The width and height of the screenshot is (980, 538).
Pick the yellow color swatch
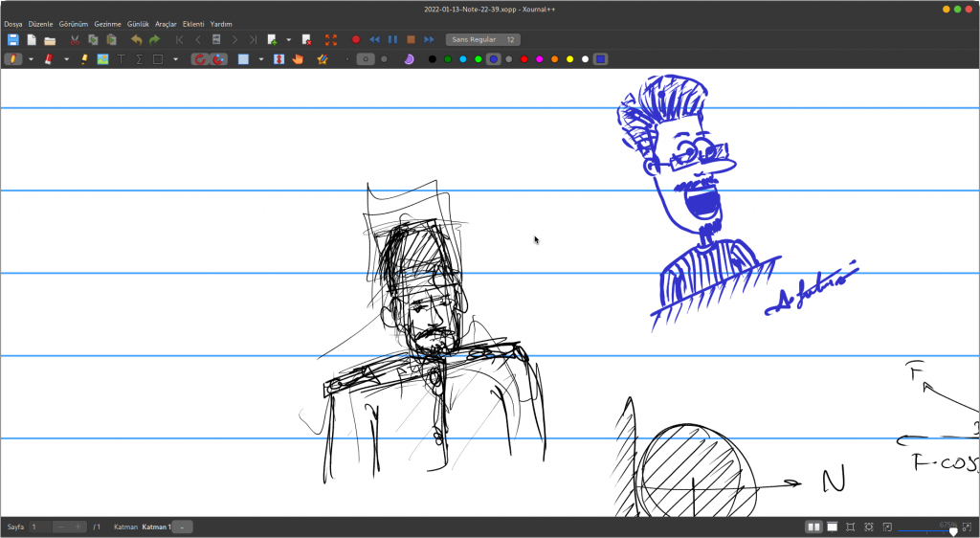(x=570, y=59)
